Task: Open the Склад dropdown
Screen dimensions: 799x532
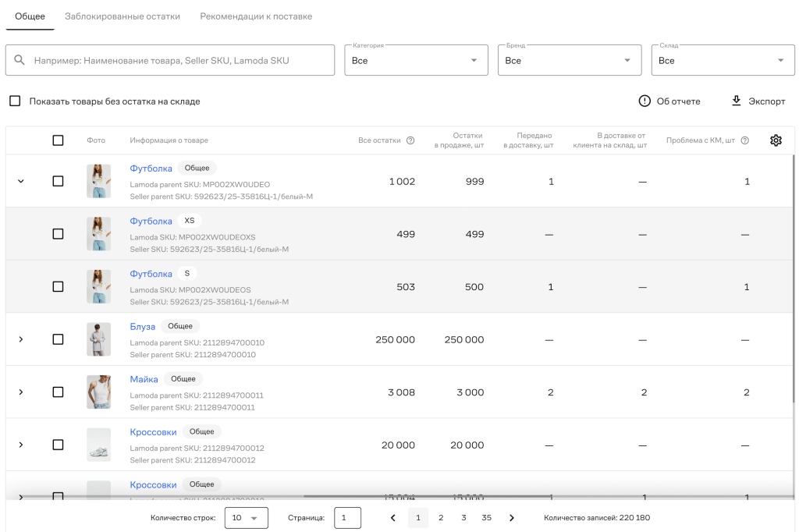Action: pos(723,60)
